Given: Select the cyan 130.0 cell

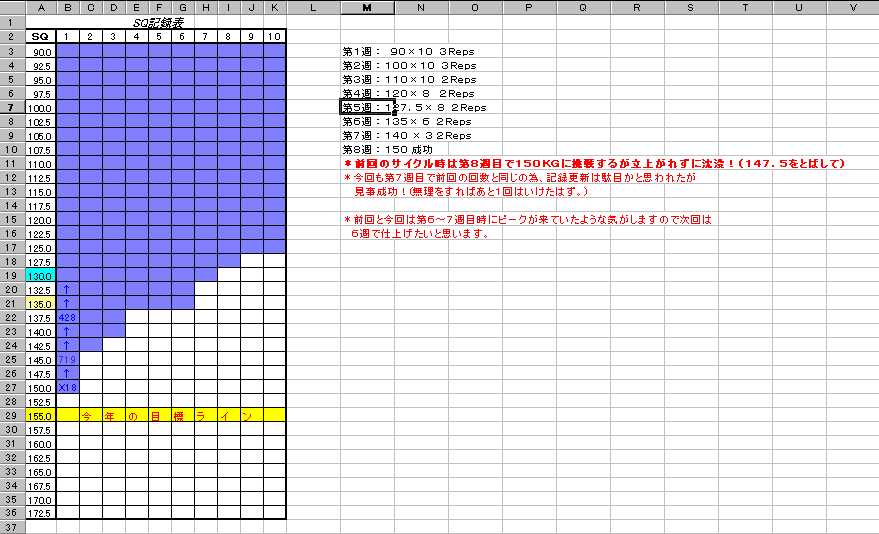Looking at the screenshot, I should tap(41, 275).
